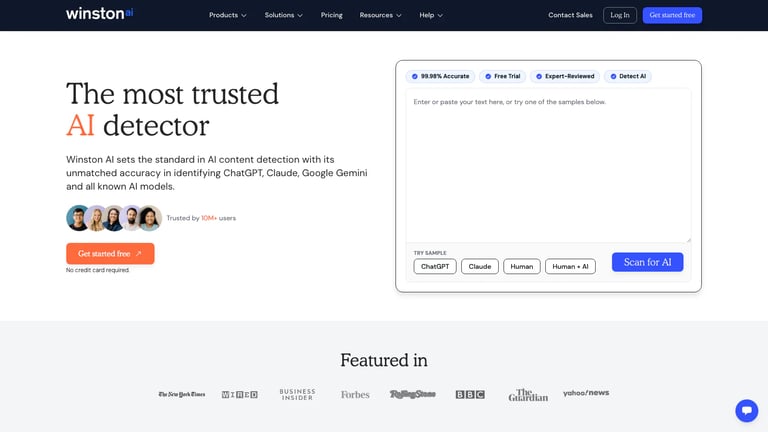Load the Human sample text
The height and width of the screenshot is (432, 768).
522,266
